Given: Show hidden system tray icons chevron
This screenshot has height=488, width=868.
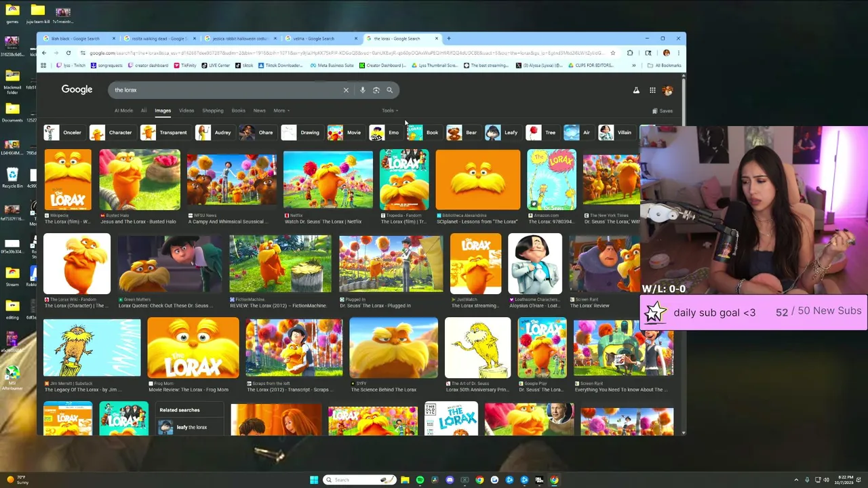Looking at the screenshot, I should pos(796,480).
